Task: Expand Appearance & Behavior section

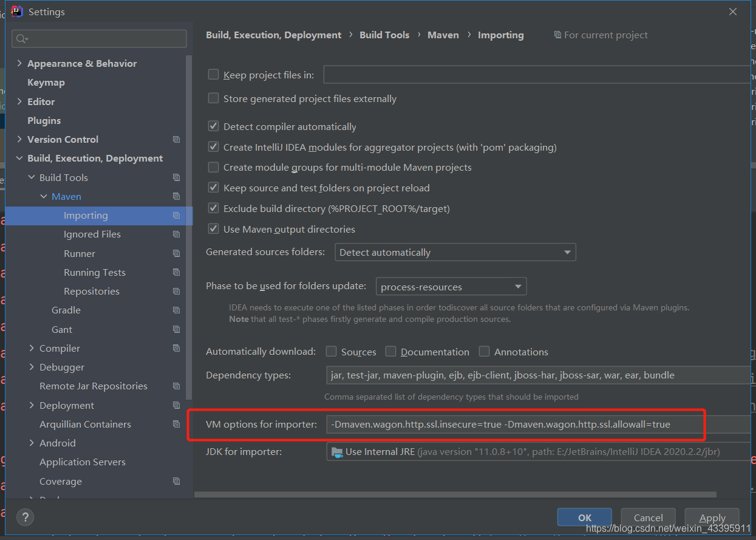Action: pos(19,63)
